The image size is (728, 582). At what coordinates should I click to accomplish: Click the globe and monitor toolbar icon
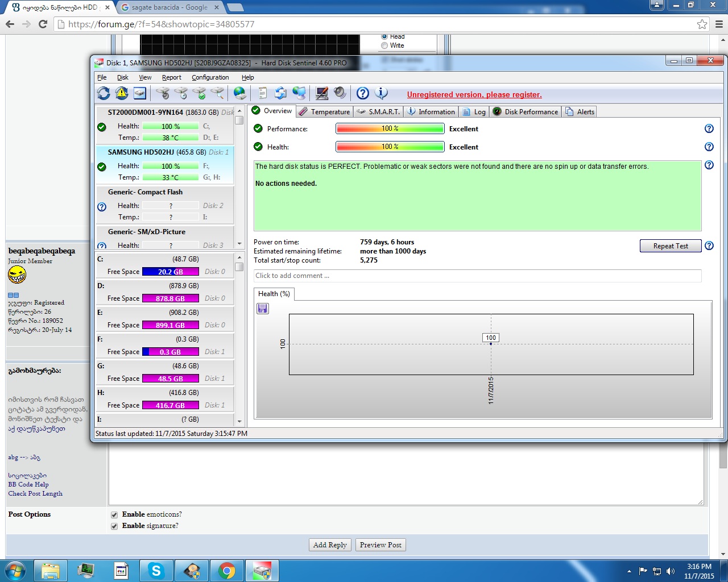click(x=299, y=93)
